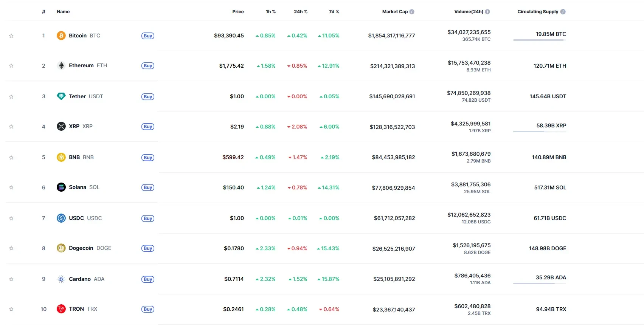Click Ethereum market cap $214,321,389,313
This screenshot has width=644, height=330.
393,66
